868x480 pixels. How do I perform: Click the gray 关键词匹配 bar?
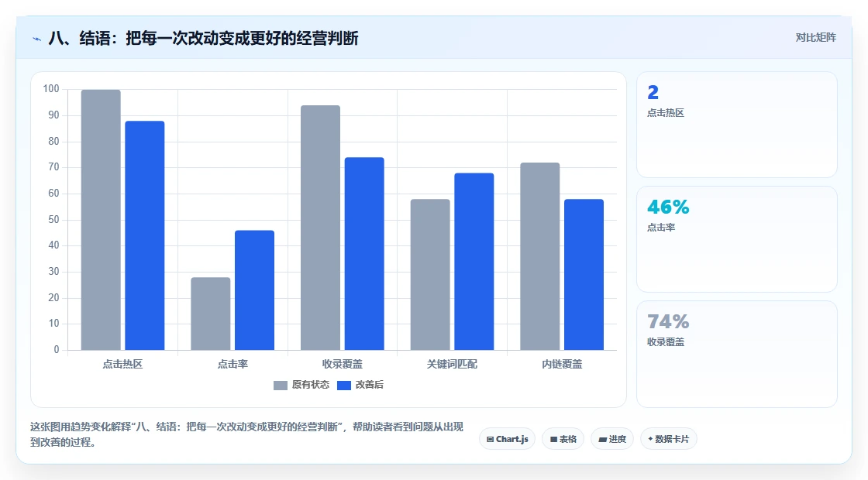point(430,274)
